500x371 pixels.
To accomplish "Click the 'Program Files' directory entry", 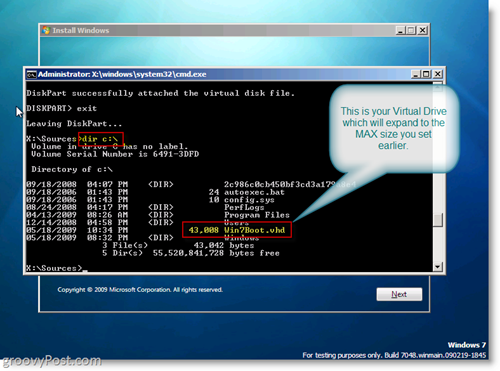I will (257, 215).
